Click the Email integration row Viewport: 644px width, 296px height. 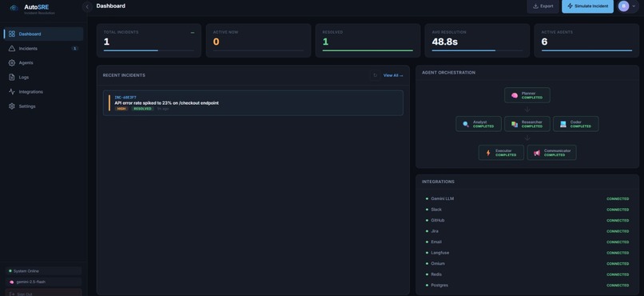527,242
